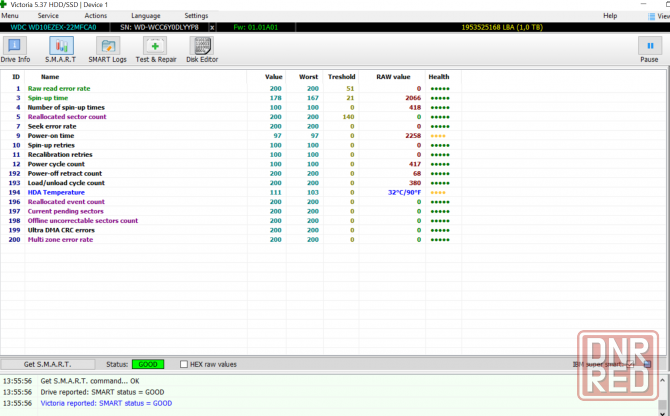The height and width of the screenshot is (416, 670).
Task: Open the Menu menu
Action: click(10, 16)
